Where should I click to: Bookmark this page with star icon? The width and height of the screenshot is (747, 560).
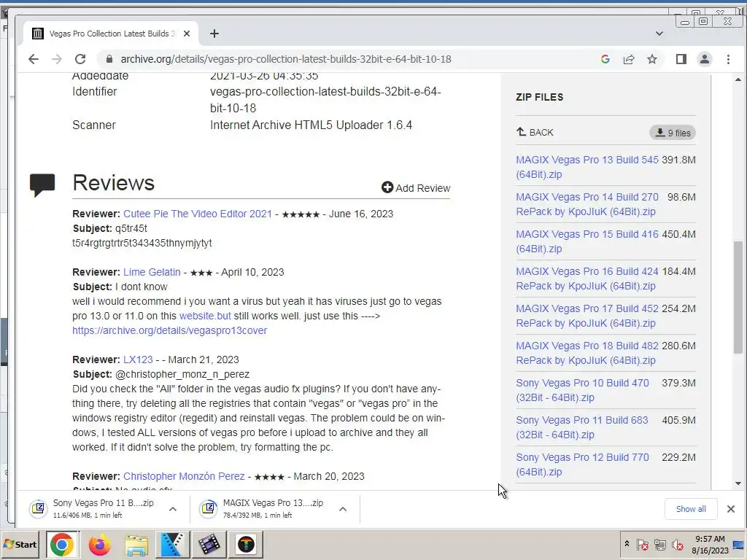coord(652,59)
